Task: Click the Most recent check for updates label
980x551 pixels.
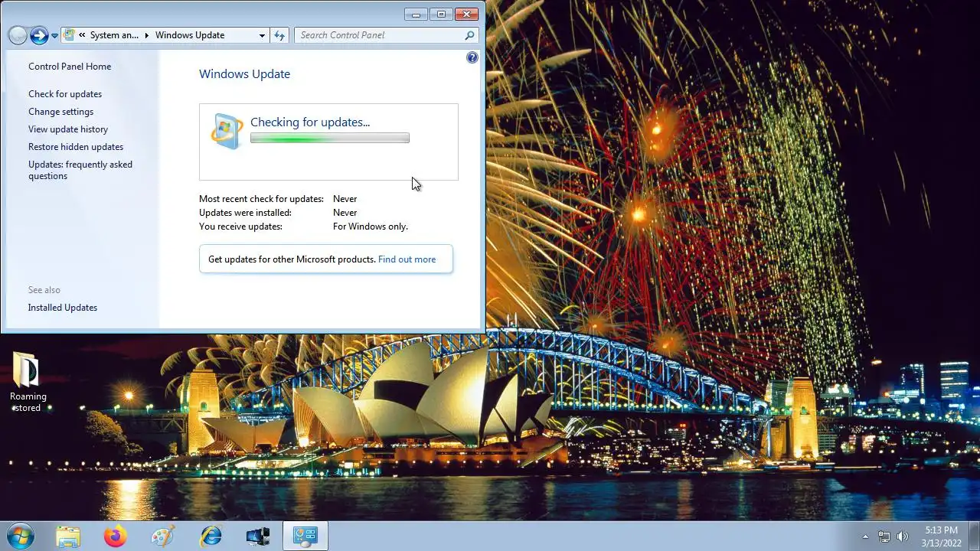Action: pos(261,199)
